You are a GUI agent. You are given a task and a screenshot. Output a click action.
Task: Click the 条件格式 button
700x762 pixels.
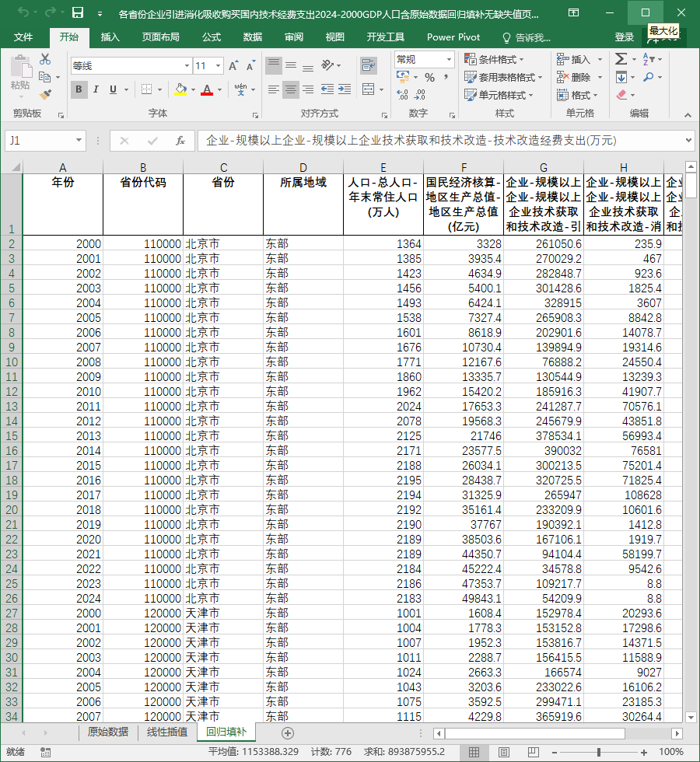point(495,59)
